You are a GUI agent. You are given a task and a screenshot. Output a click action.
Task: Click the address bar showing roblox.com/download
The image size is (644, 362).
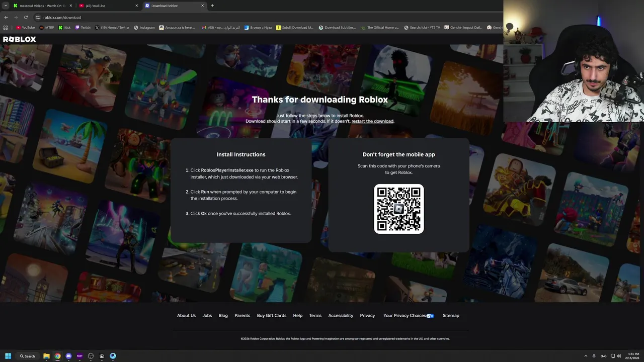pos(267,17)
